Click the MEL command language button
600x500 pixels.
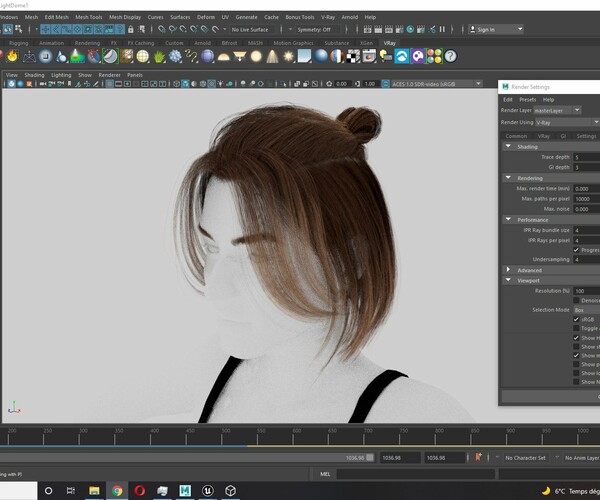325,474
